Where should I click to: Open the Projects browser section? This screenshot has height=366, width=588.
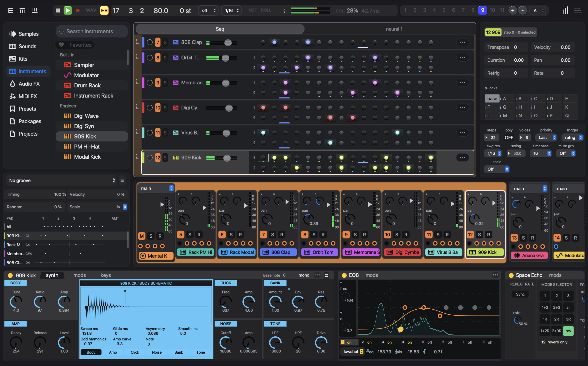click(x=23, y=134)
